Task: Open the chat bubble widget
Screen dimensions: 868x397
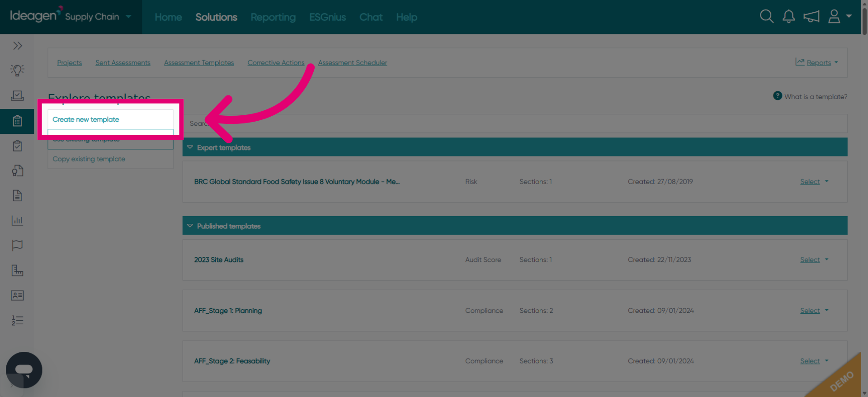Action: [x=24, y=370]
